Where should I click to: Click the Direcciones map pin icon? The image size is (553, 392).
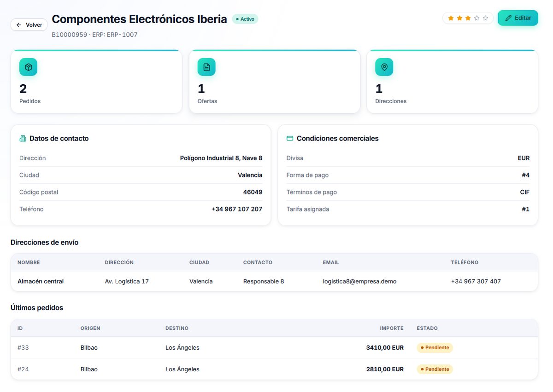pos(384,67)
